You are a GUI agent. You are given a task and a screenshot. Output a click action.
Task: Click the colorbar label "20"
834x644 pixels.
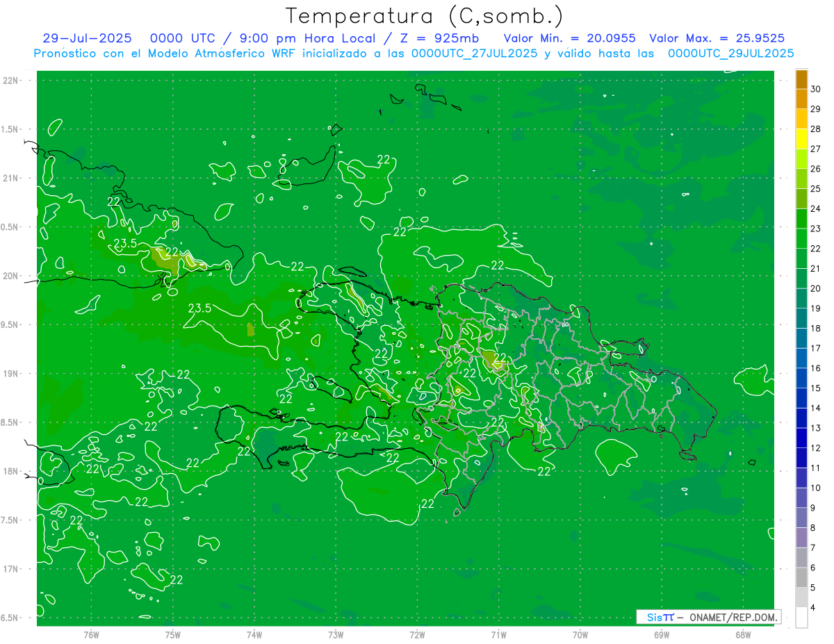[815, 288]
